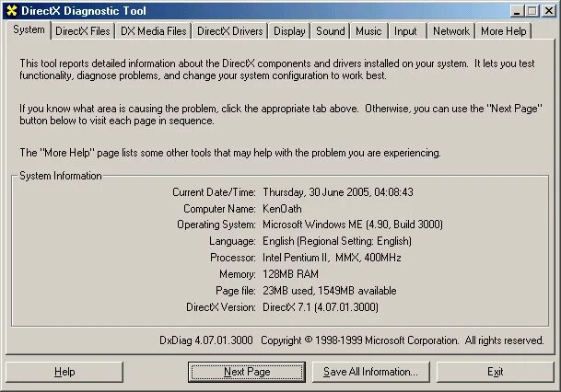Click the Memory label
Screen dimensions: 561x392
(x=238, y=274)
